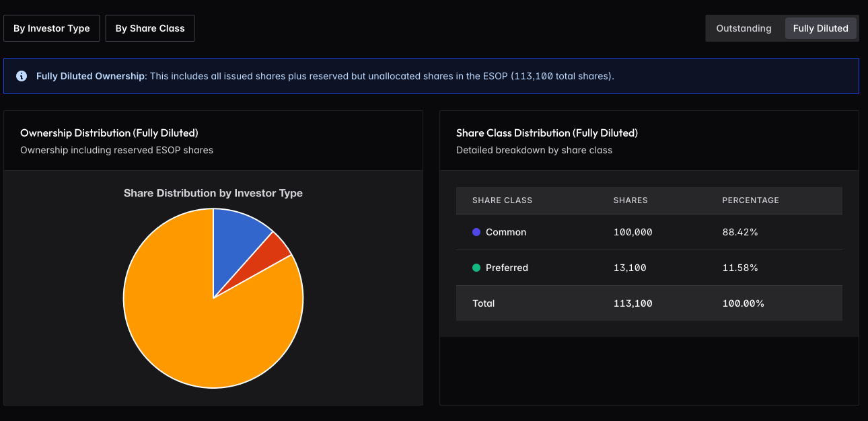
Task: Click the Share Class Distribution (Fully Diluted) heading
Action: [546, 133]
